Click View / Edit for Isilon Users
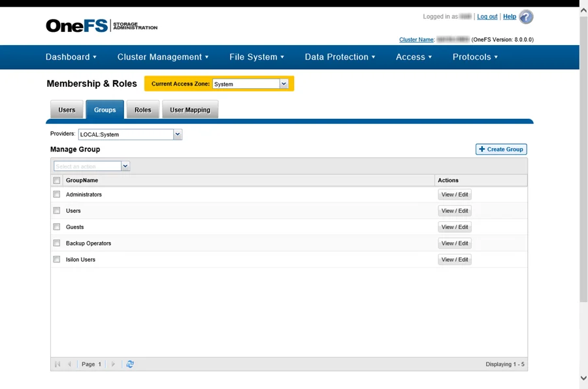 (455, 259)
